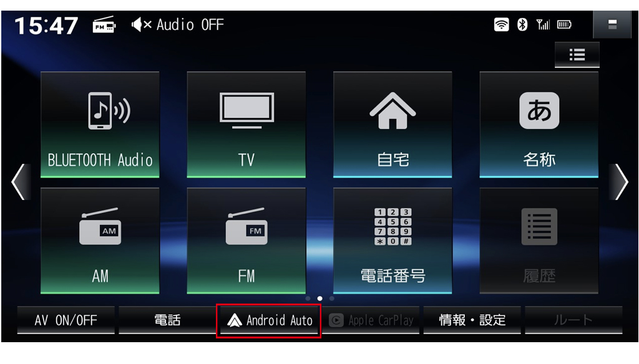
Task: Select the second page indicator dot
Action: [320, 299]
